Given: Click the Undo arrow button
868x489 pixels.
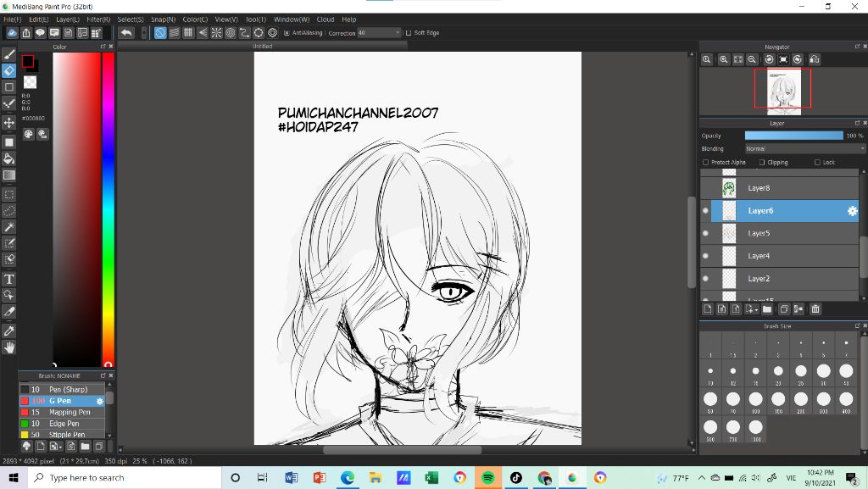Looking at the screenshot, I should (126, 33).
